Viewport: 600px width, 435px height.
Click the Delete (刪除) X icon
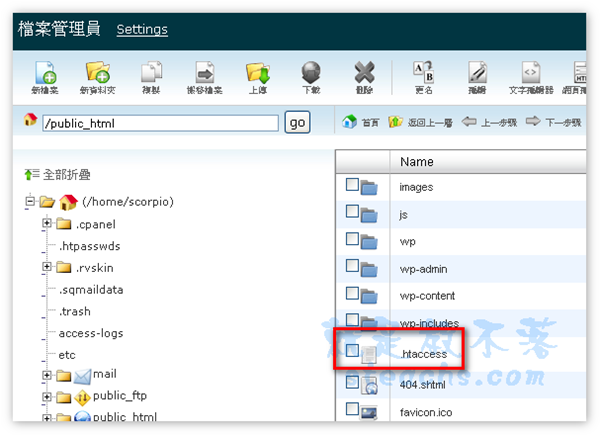click(364, 73)
